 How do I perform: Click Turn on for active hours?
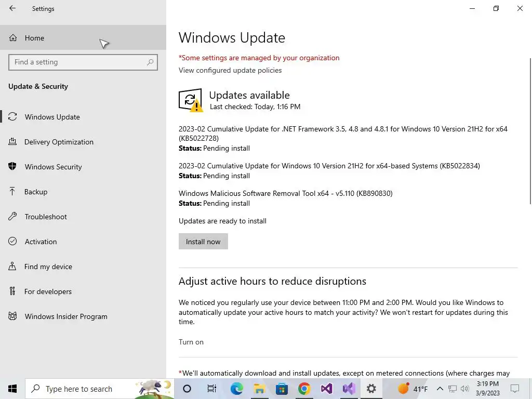coord(191,342)
